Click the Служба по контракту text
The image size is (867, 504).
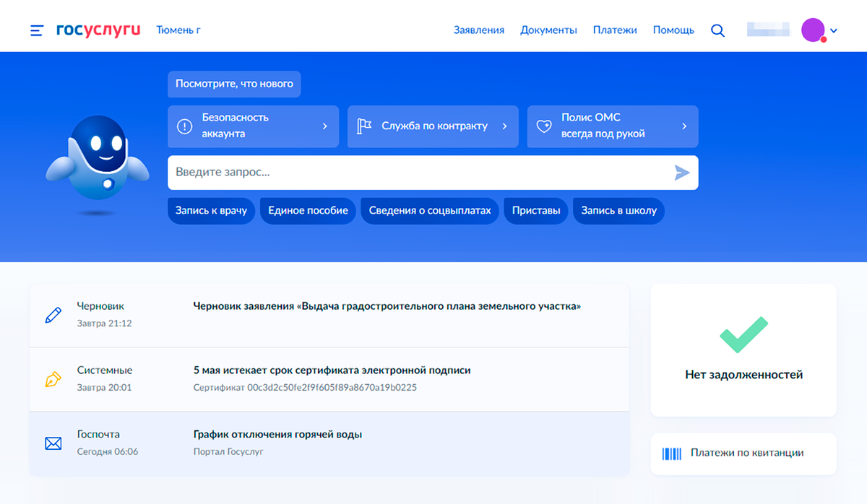pyautogui.click(x=434, y=126)
